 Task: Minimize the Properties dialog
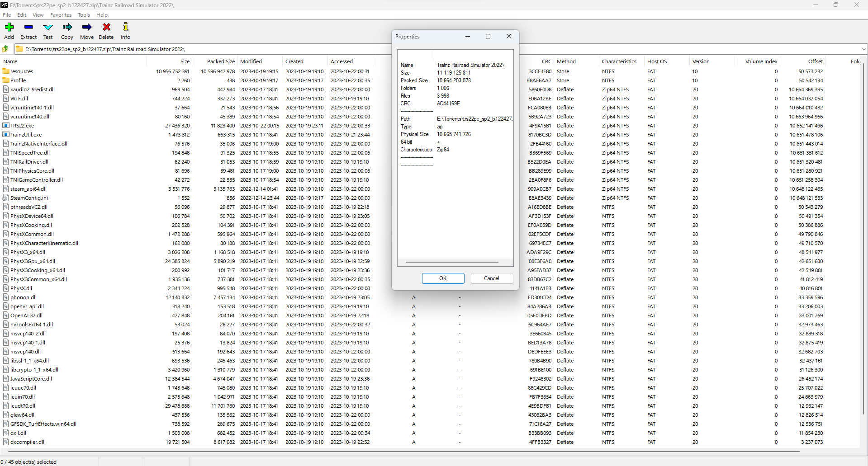coord(468,37)
